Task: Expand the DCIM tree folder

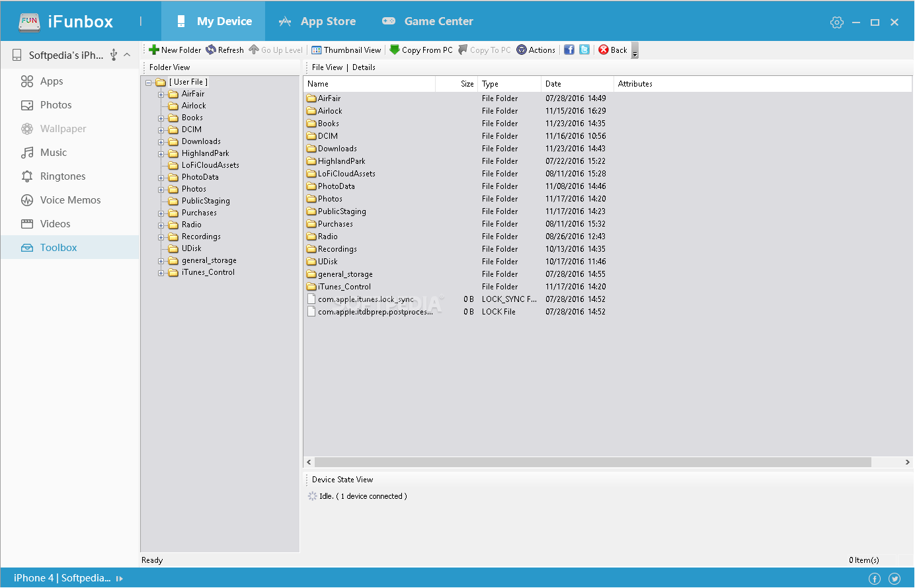Action: pos(161,130)
